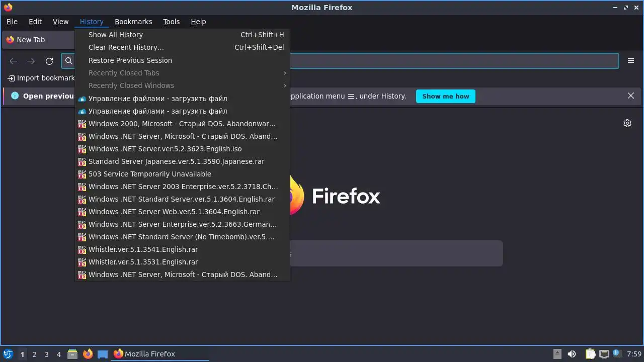
Task: Click favicon of Whistler.ver.5.1.3541 history entry
Action: coord(83,249)
